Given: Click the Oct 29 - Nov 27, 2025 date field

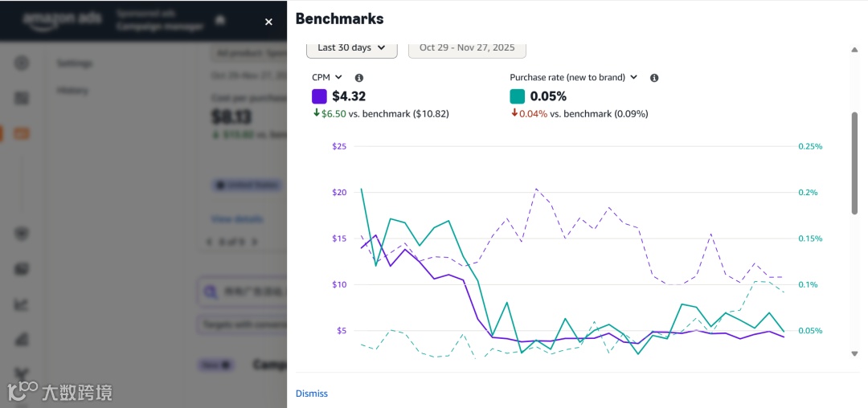Looking at the screenshot, I should point(467,47).
